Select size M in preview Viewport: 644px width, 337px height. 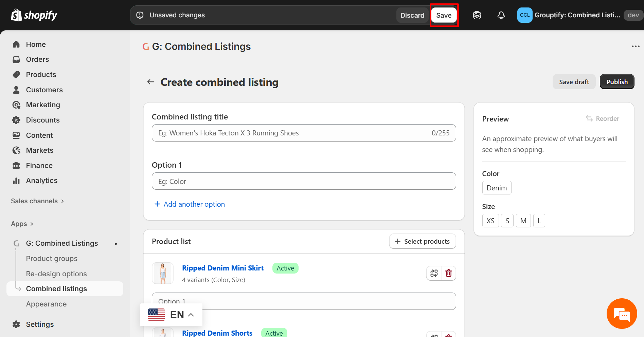(x=523, y=221)
